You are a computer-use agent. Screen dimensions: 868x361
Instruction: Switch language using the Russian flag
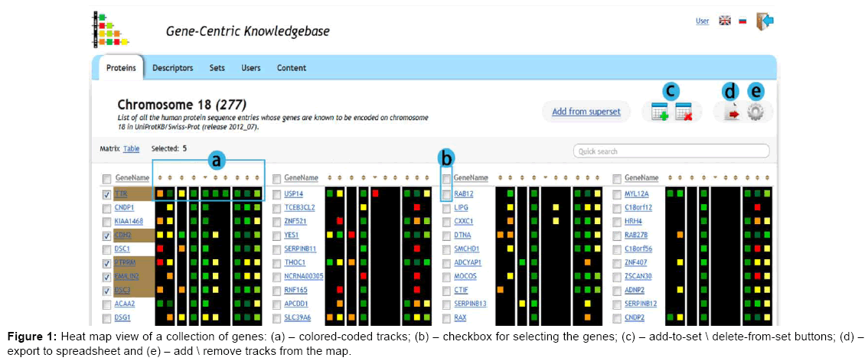click(742, 21)
